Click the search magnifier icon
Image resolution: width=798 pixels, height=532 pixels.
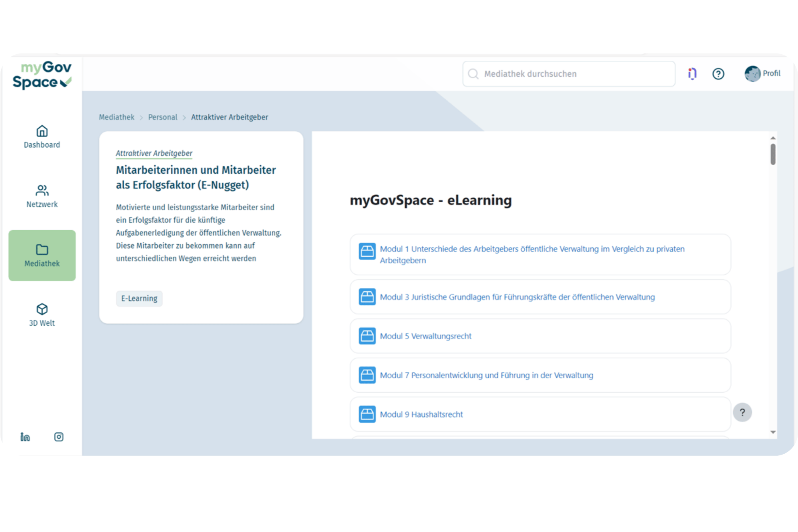(473, 74)
